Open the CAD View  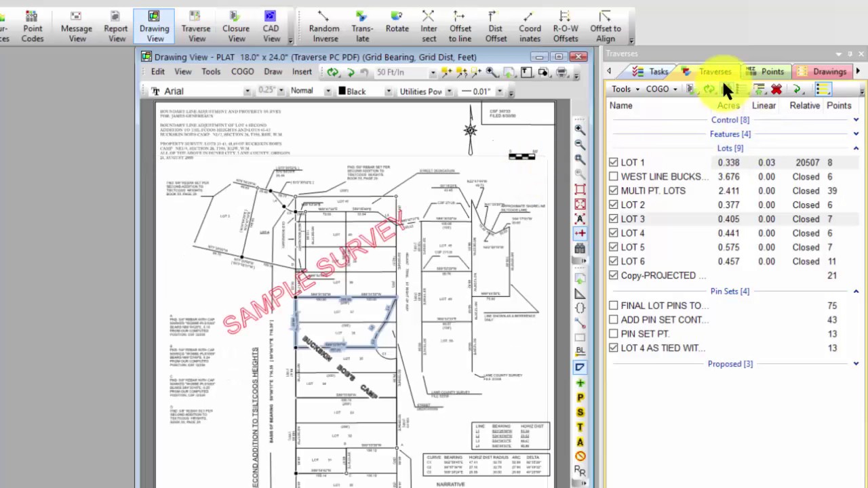(271, 26)
